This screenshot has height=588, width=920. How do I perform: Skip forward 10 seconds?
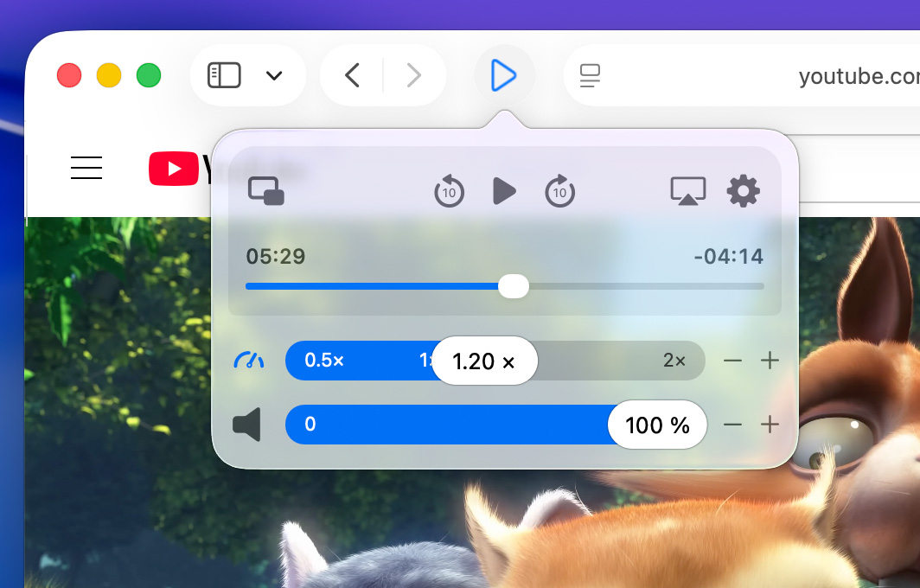point(559,191)
